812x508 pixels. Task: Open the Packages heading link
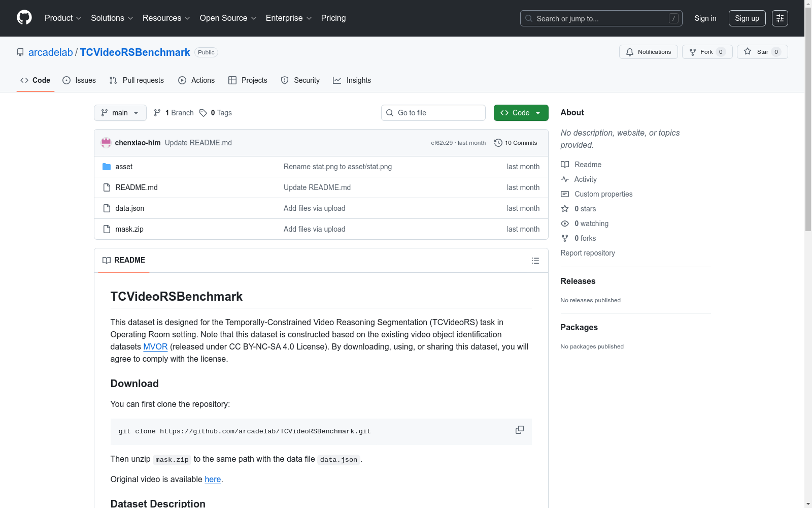click(579, 327)
